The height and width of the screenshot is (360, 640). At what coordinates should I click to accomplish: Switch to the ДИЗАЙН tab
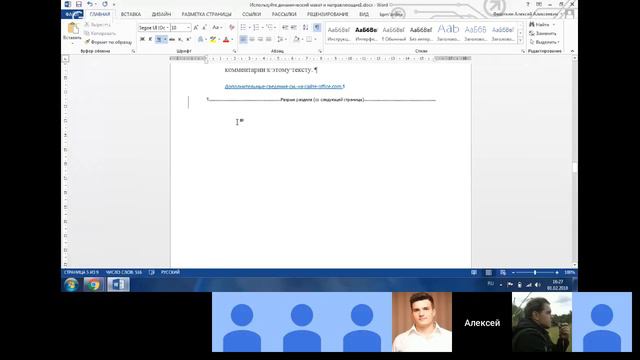pyautogui.click(x=161, y=14)
